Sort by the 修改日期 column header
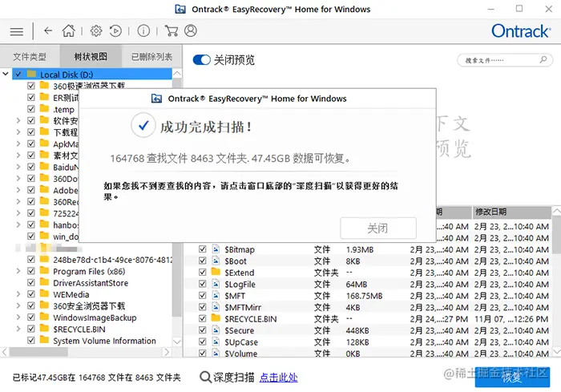Viewport: 561px width, 392px height. 511,212
